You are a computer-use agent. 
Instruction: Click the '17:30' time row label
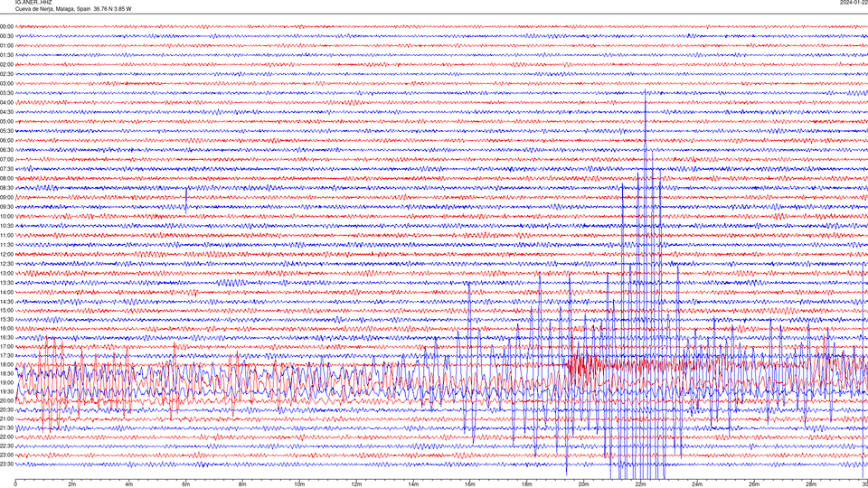point(6,356)
